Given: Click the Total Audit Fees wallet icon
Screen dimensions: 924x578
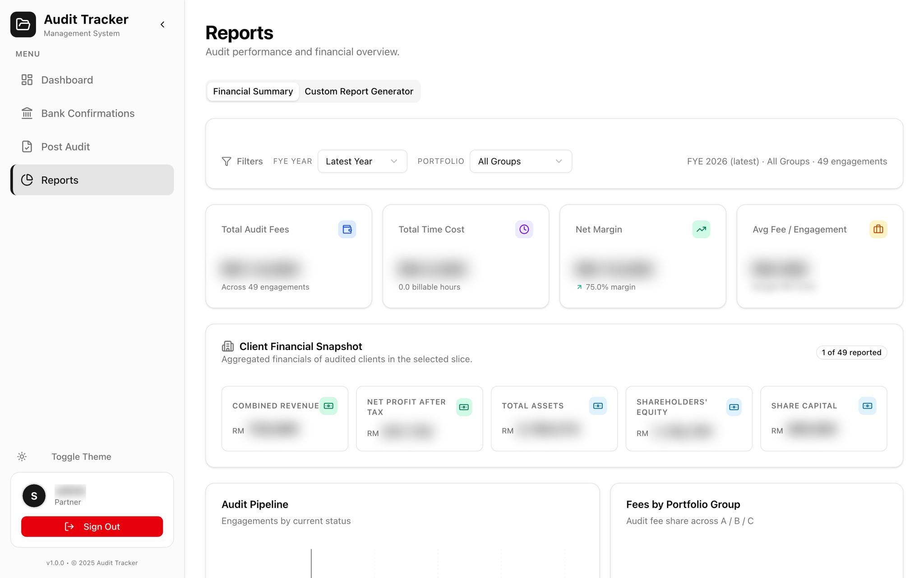Looking at the screenshot, I should (x=347, y=229).
